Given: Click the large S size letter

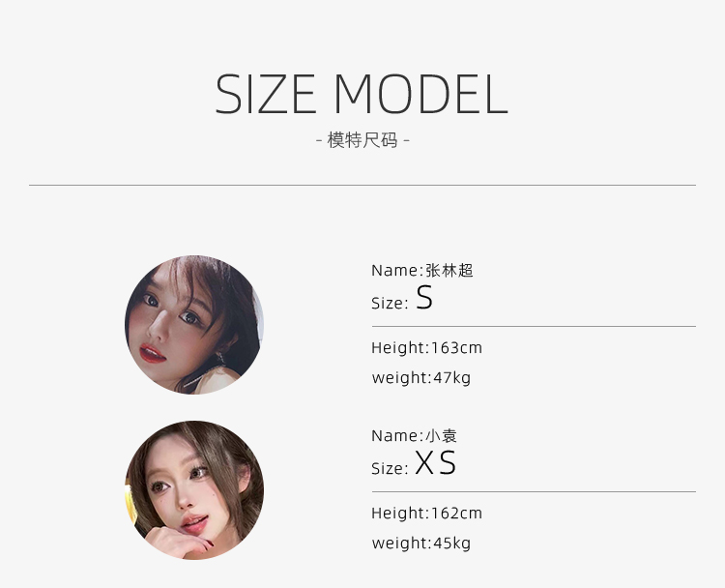Looking at the screenshot, I should click(424, 298).
